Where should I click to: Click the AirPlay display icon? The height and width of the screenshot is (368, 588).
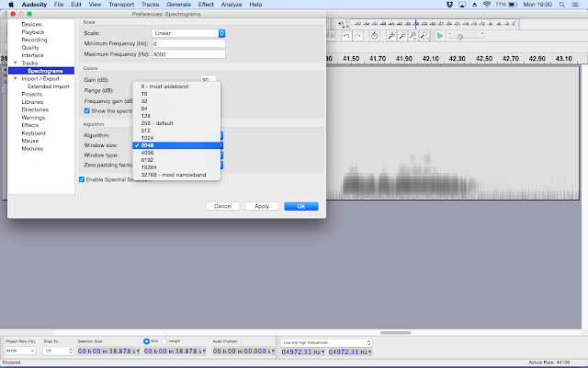(x=462, y=5)
